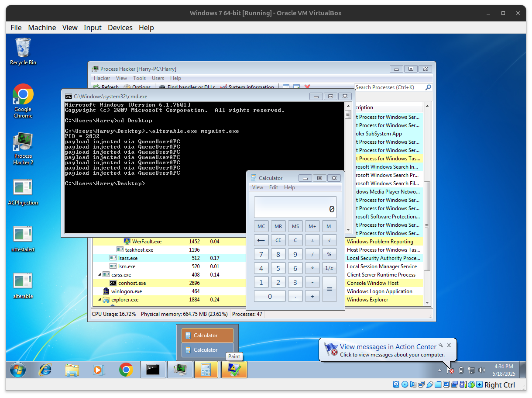Click the Calculator square root button
Screen dimensions: 532x398
329,240
